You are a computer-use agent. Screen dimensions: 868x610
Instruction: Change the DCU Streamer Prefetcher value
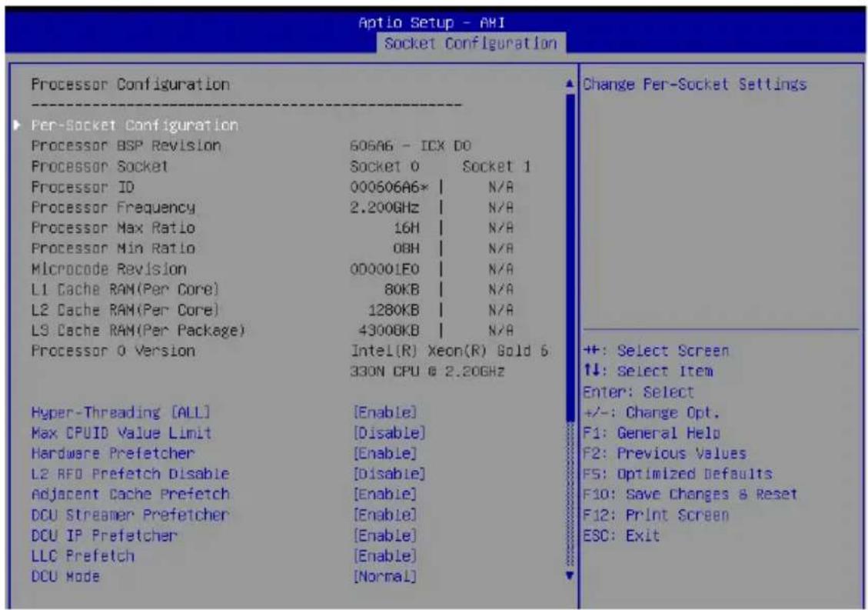pyautogui.click(x=385, y=515)
